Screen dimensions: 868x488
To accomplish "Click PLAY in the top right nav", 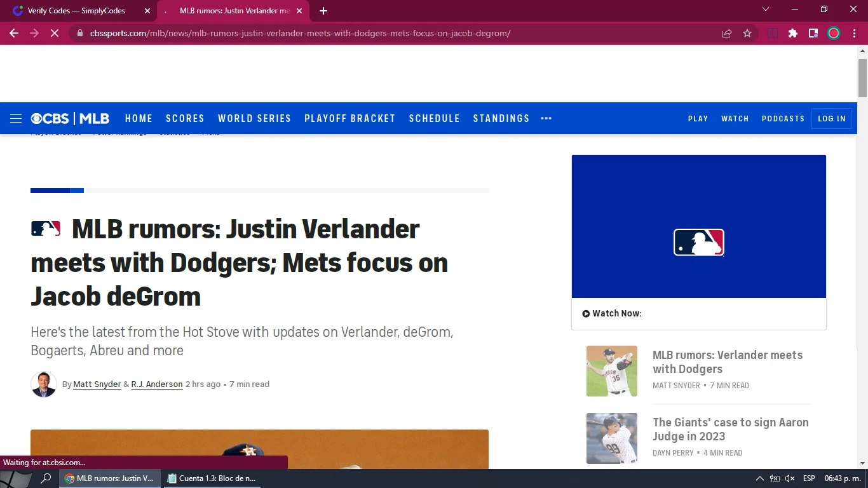I will pos(698,119).
